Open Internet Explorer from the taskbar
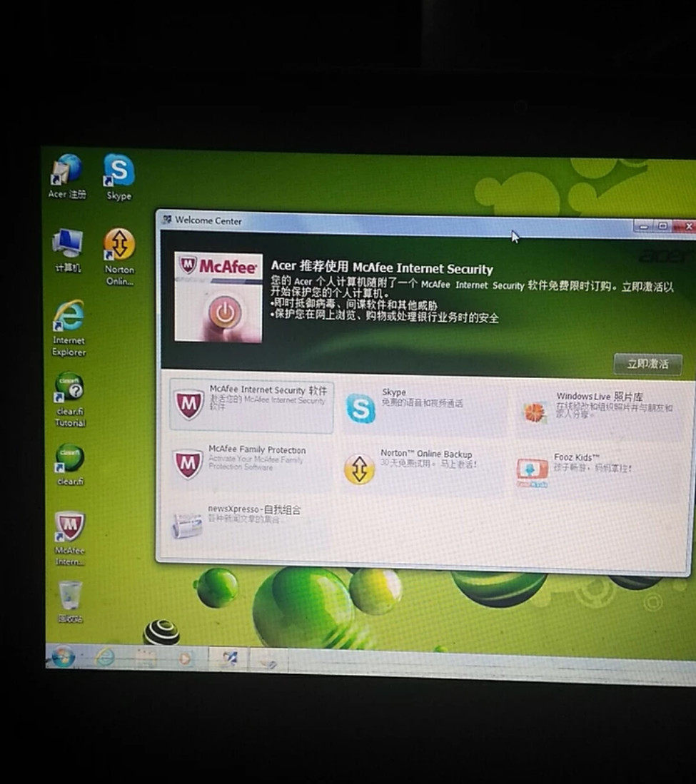The height and width of the screenshot is (784, 696). click(105, 656)
